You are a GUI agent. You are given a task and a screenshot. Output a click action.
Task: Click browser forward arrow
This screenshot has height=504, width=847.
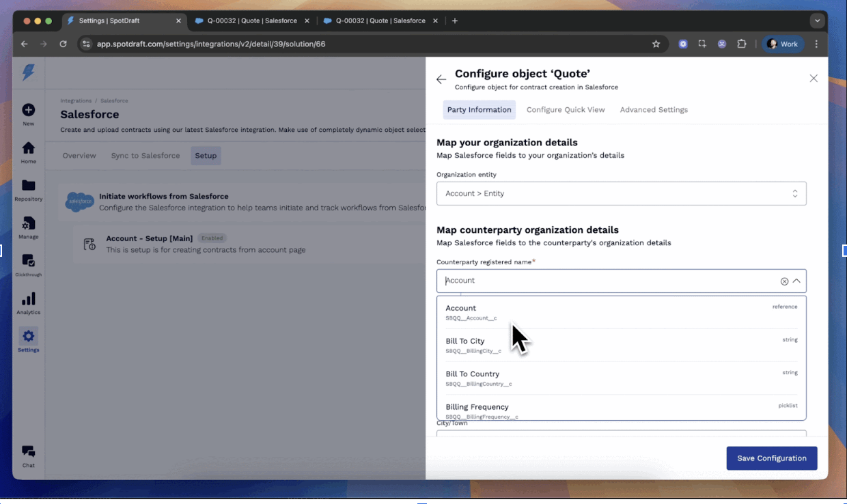[x=44, y=44]
